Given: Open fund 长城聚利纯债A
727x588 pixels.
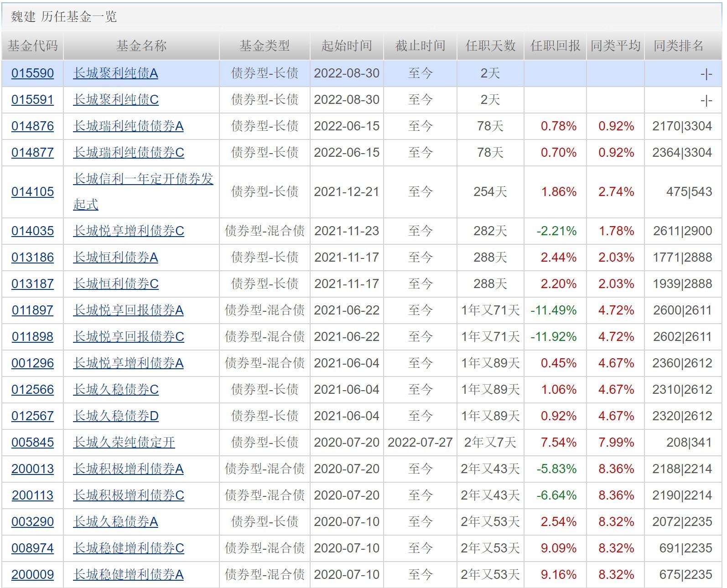Looking at the screenshot, I should tap(115, 73).
